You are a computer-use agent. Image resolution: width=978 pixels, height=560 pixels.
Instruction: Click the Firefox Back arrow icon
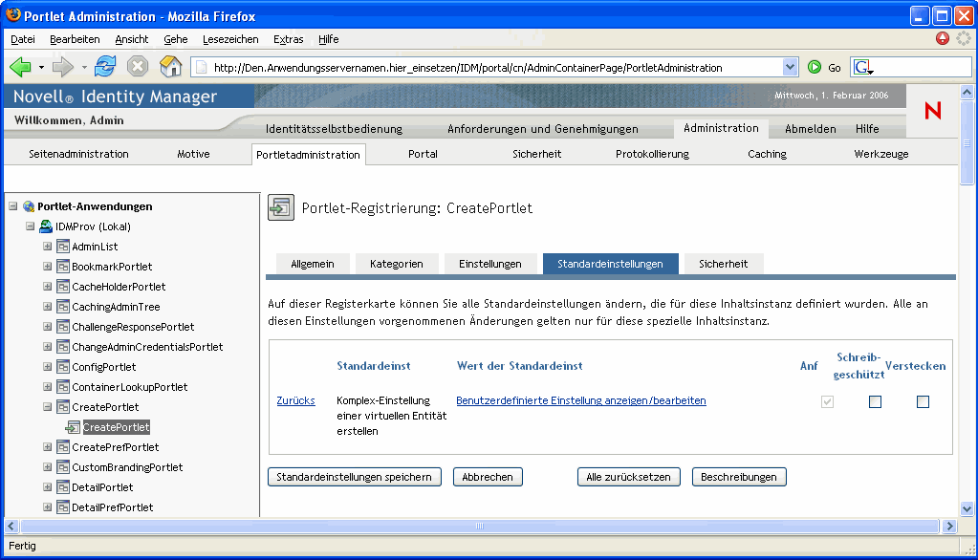[x=20, y=67]
